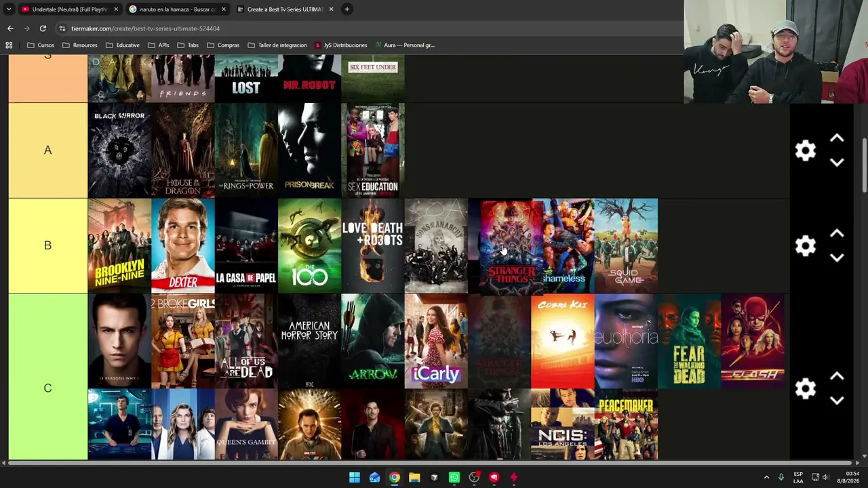Choose the iCarly poster
Viewport: 868px width, 488px height.
tap(436, 341)
